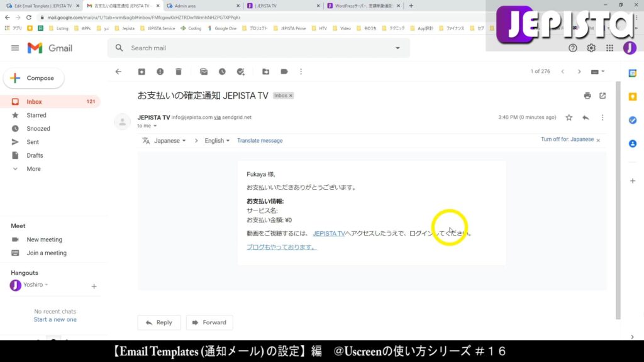Open the input tools dropdown in the toolbar
This screenshot has height=362, width=644.
point(597,72)
